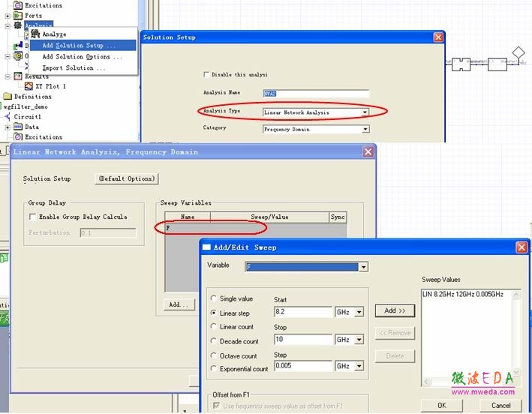Click the Circuit1 icon in tree
This screenshot has width=532, height=414.
(x=8, y=117)
